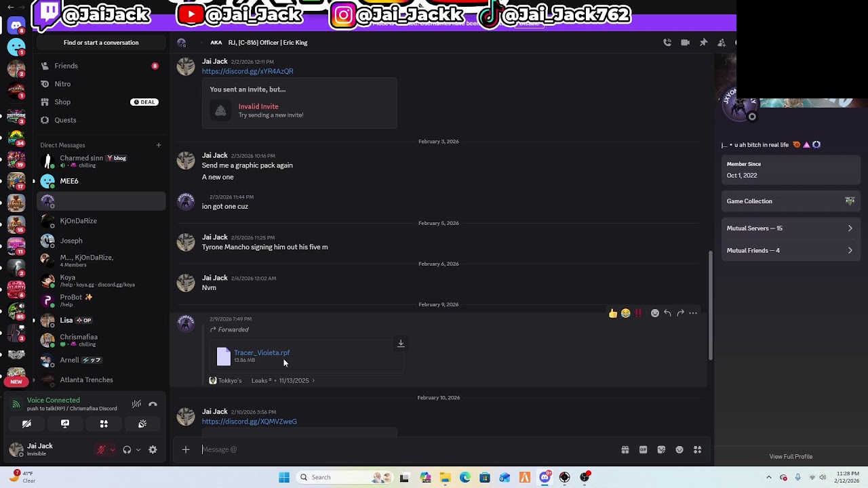This screenshot has width=868, height=488.
Task: Click the Message @ input box
Action: coord(407,449)
